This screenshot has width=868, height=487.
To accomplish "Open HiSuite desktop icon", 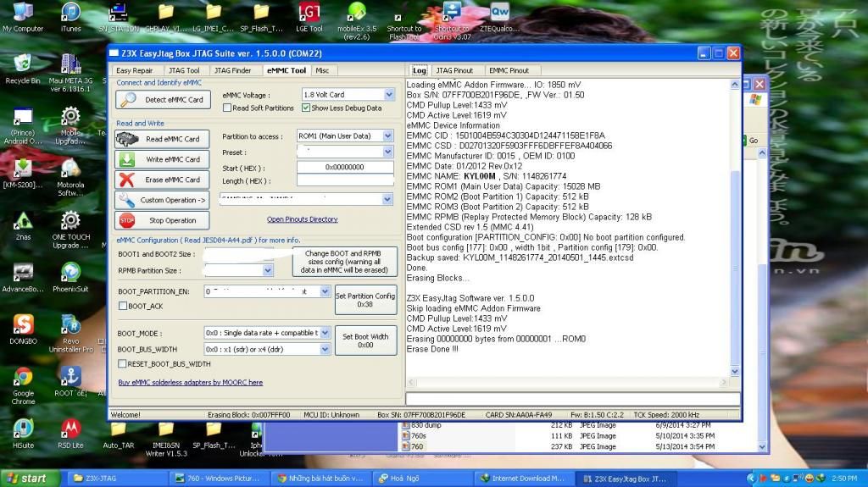I will (x=23, y=434).
